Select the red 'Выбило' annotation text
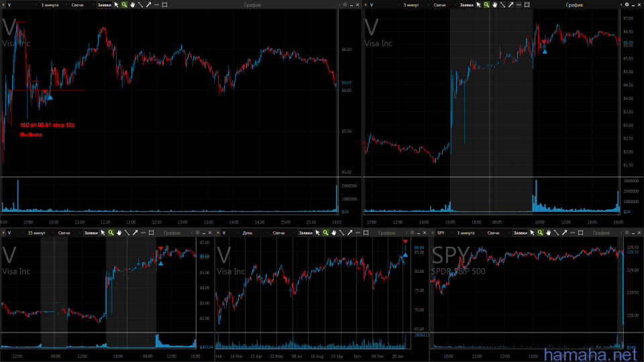 (x=31, y=135)
